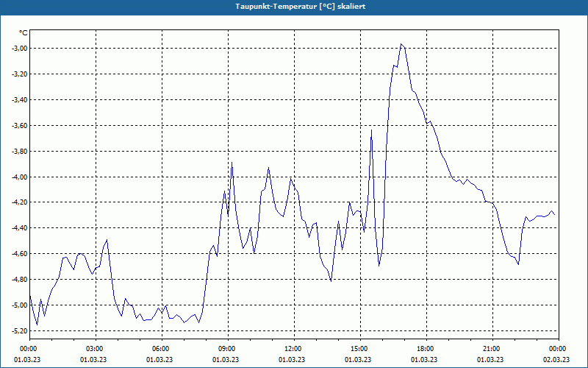
Task: Click the 06:00 time axis label
Action: [162, 349]
